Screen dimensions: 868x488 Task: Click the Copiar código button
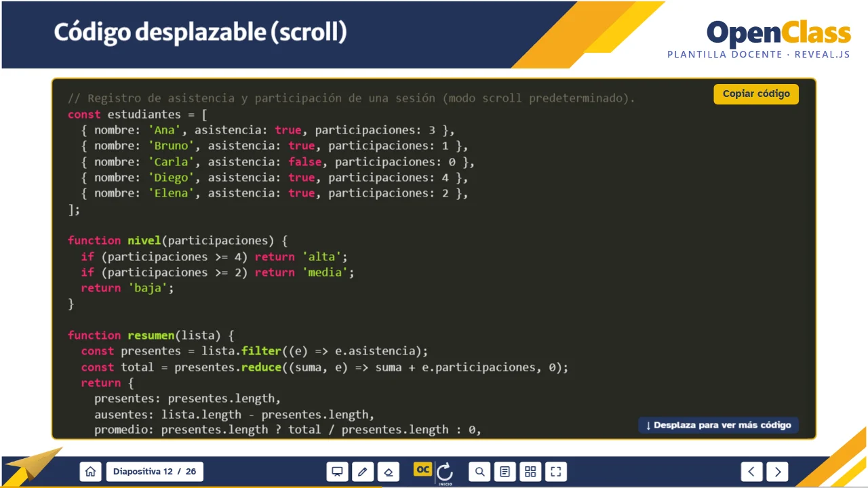point(756,94)
